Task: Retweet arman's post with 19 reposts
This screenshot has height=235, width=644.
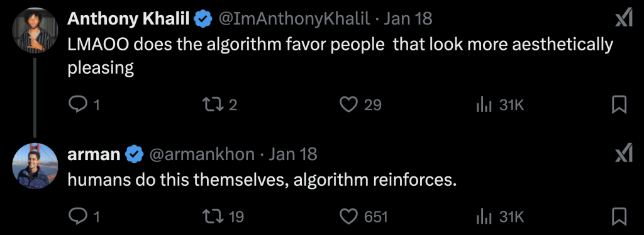Action: 212,216
